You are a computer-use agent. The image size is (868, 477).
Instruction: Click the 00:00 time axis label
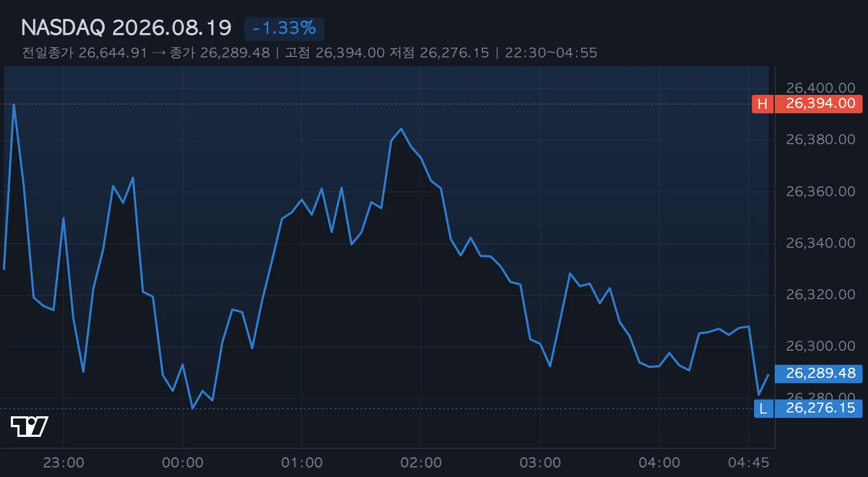[x=183, y=462]
